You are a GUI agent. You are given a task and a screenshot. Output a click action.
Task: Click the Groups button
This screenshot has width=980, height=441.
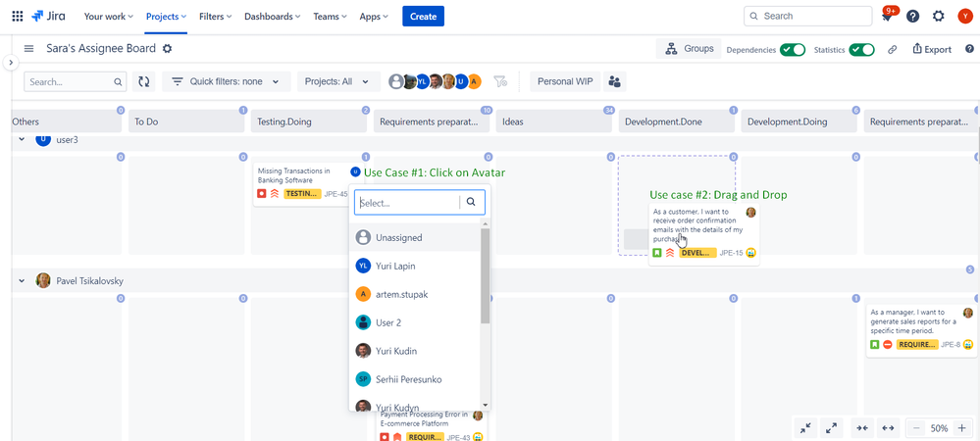click(x=689, y=49)
